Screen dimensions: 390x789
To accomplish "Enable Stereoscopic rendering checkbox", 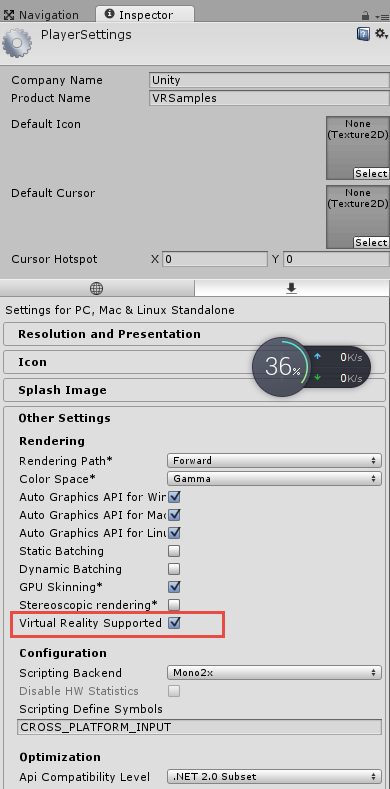I will (x=174, y=604).
